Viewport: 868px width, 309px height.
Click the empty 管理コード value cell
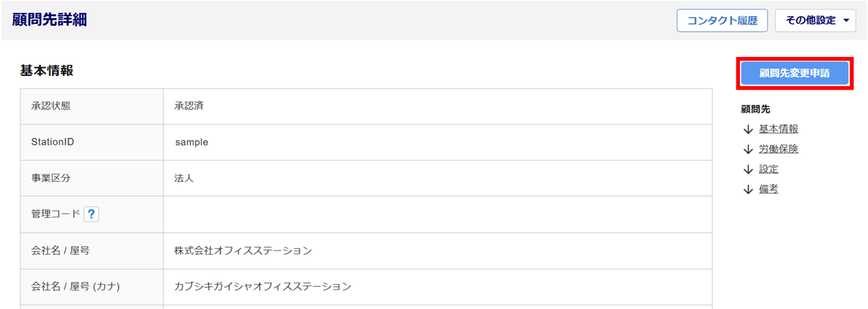pos(437,215)
